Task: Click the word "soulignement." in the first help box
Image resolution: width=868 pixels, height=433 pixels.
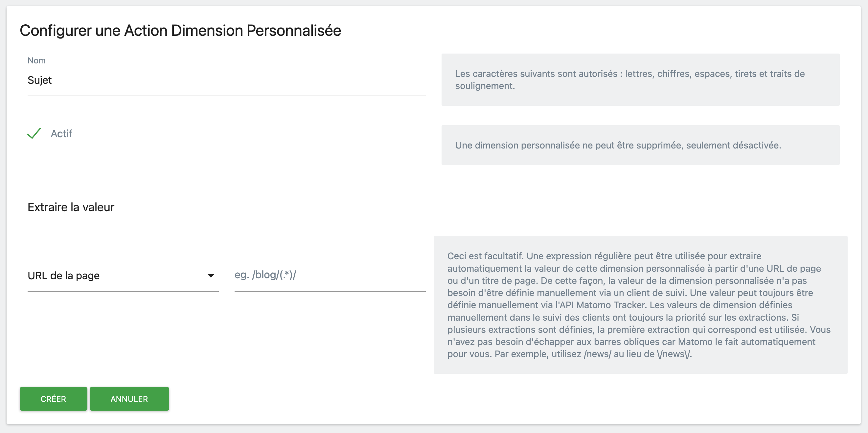Action: [485, 86]
